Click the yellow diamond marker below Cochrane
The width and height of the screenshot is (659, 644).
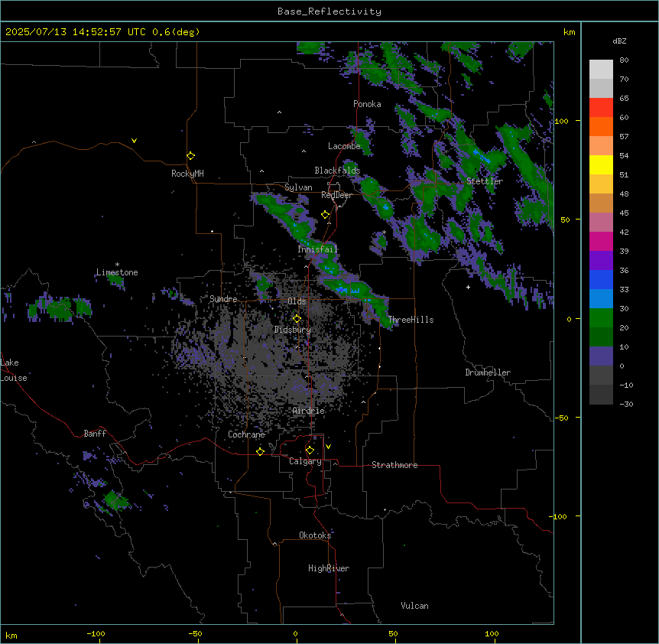[x=260, y=451]
